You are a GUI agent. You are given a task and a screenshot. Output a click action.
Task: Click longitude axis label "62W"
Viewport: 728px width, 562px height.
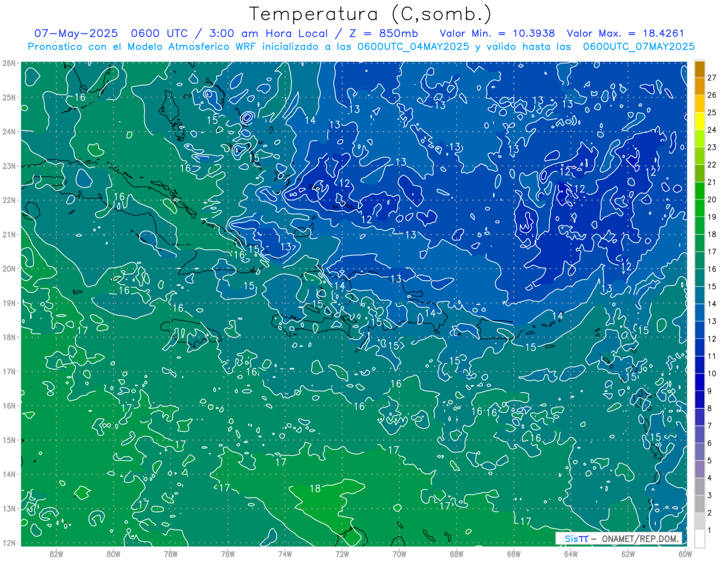pyautogui.click(x=628, y=553)
